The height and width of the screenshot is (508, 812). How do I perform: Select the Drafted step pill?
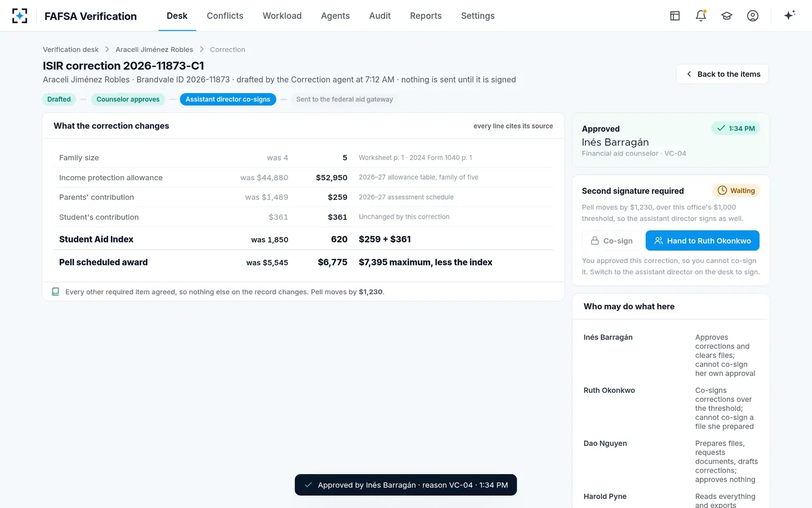(x=59, y=99)
